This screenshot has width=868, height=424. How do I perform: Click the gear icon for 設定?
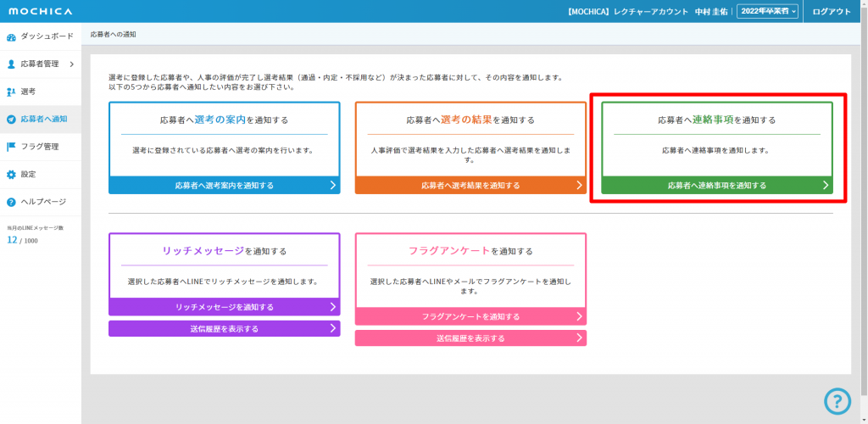[x=11, y=175]
